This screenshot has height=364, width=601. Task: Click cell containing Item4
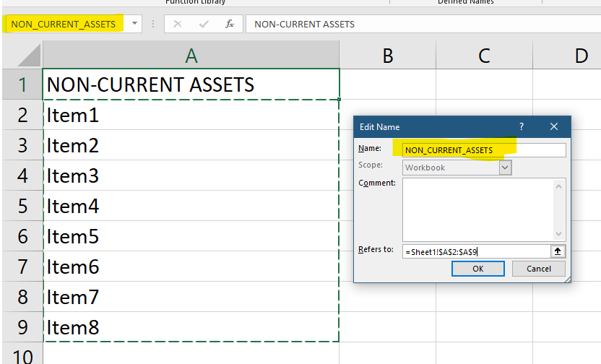[x=191, y=205]
